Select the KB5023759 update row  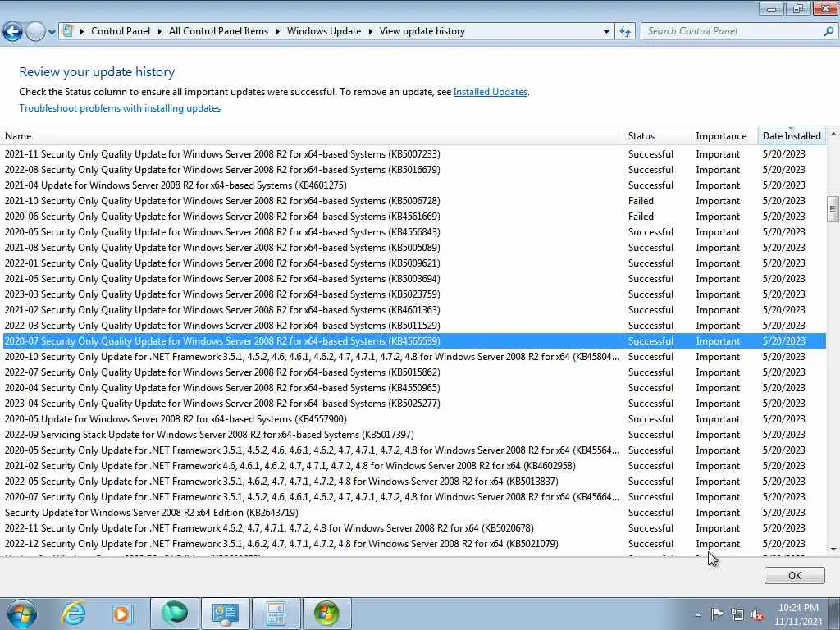click(x=414, y=294)
